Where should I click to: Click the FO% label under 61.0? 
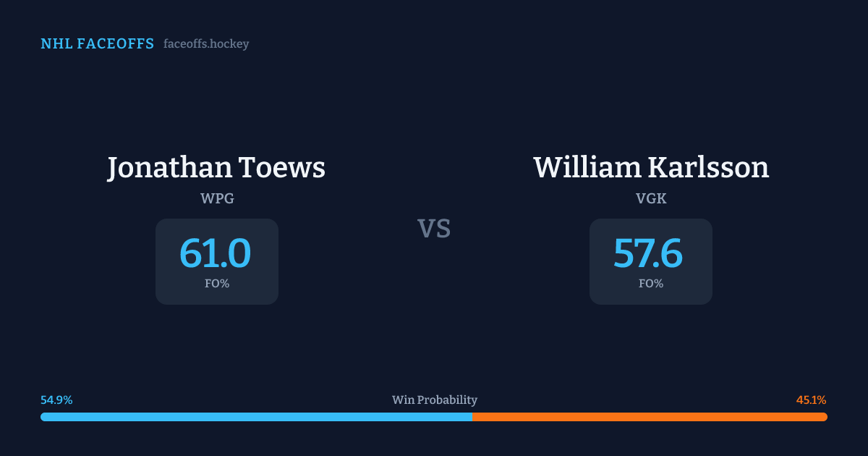tap(217, 284)
